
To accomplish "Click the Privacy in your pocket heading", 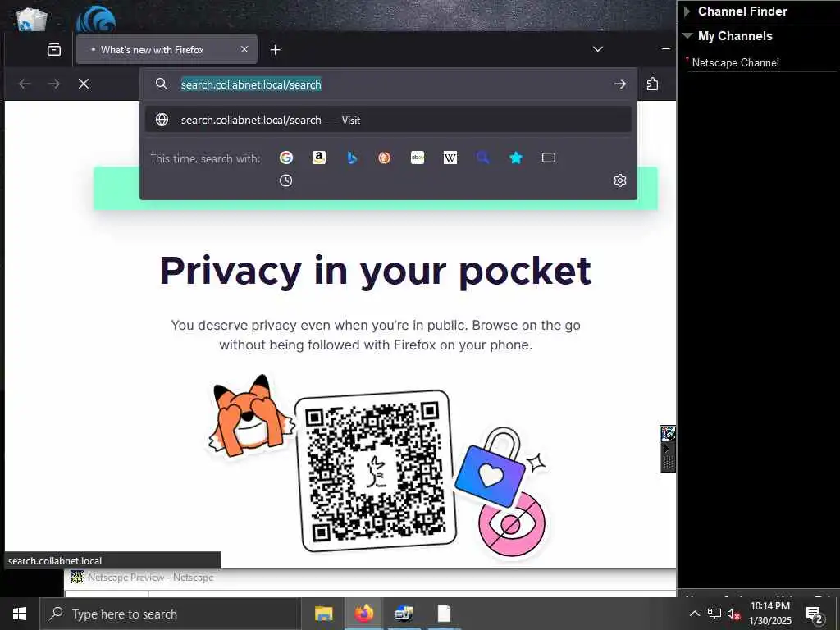I will 376,271.
